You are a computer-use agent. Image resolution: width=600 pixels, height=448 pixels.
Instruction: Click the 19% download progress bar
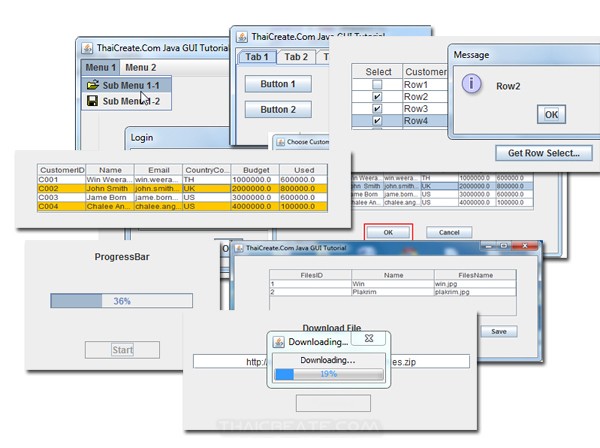(328, 374)
